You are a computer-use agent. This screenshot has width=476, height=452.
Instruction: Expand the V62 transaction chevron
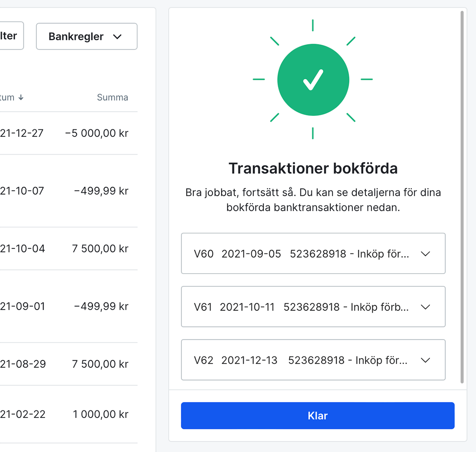[425, 360]
